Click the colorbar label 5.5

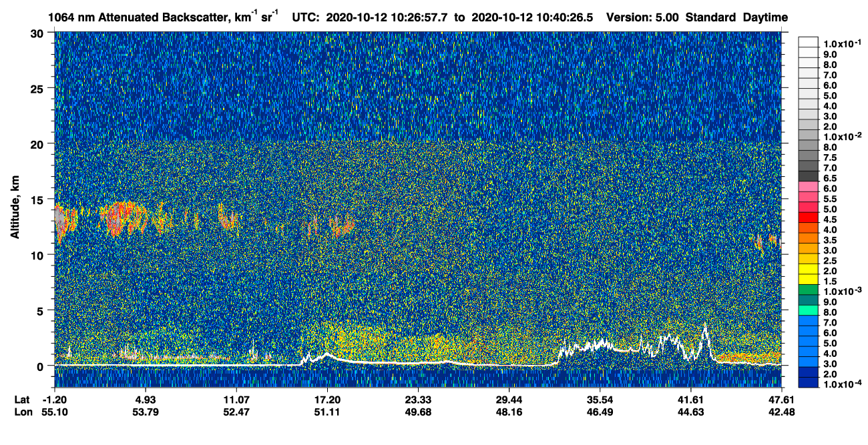tap(831, 199)
